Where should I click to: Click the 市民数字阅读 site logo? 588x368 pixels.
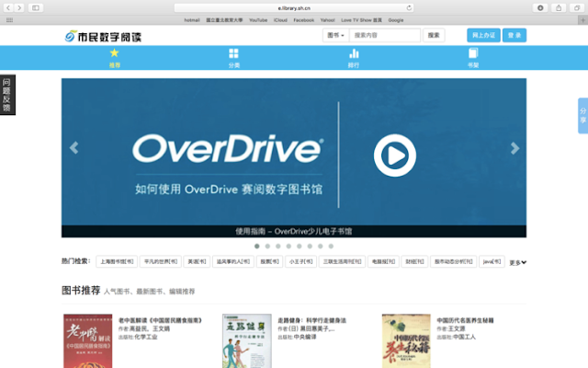pos(103,36)
